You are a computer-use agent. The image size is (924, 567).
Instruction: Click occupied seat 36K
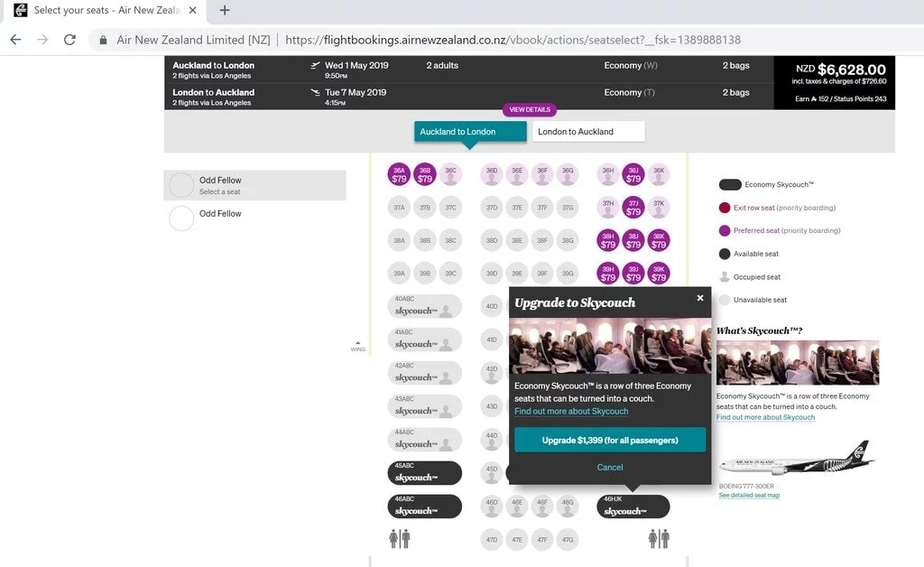(x=659, y=174)
